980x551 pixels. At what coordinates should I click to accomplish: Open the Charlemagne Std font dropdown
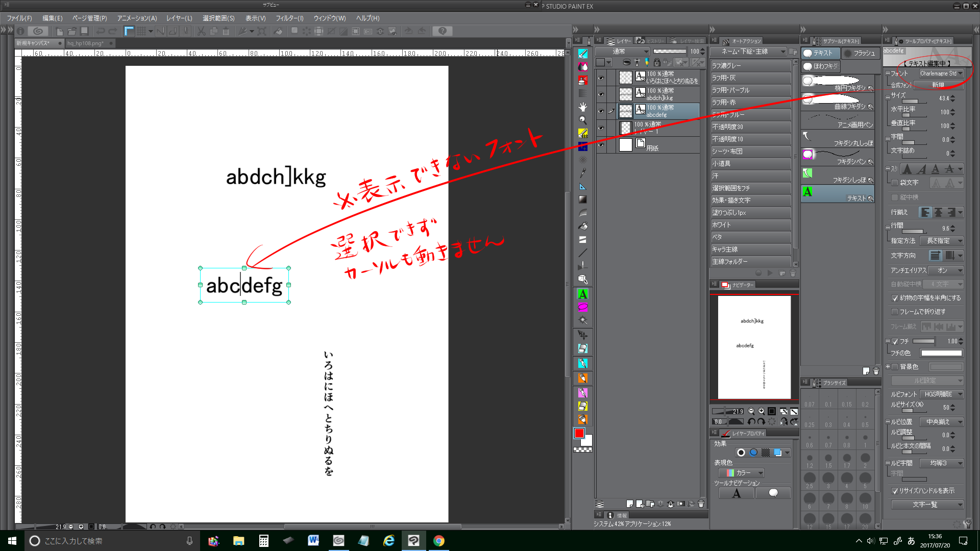pos(941,73)
